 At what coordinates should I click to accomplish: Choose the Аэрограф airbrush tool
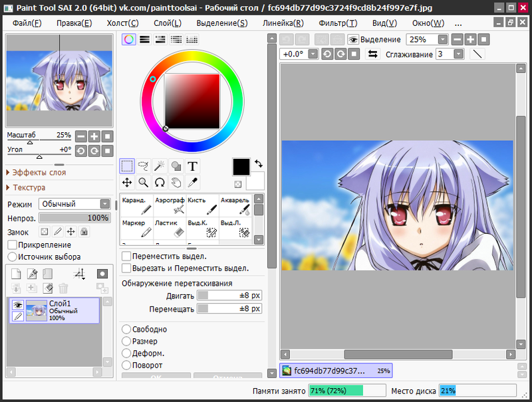coord(169,205)
